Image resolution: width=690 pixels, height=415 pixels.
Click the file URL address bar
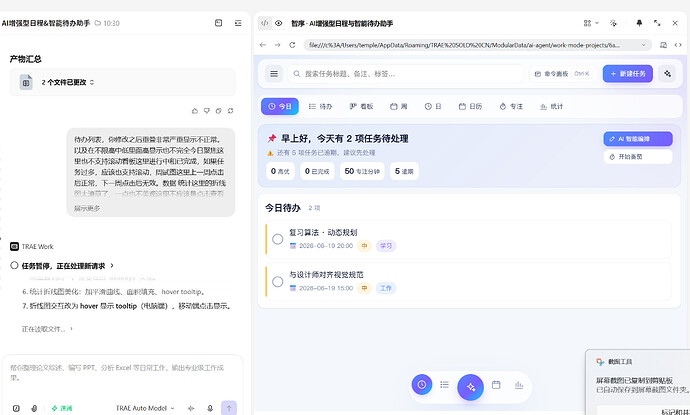pos(477,45)
